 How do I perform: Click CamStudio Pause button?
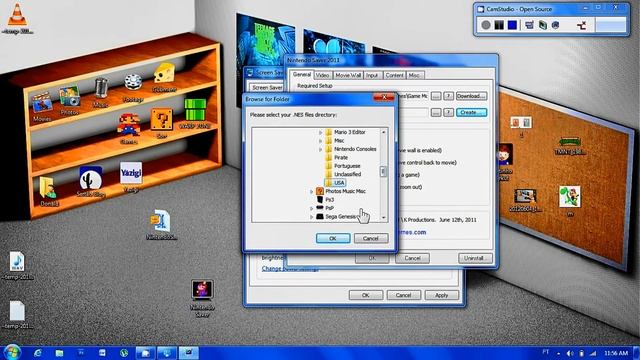pos(499,25)
